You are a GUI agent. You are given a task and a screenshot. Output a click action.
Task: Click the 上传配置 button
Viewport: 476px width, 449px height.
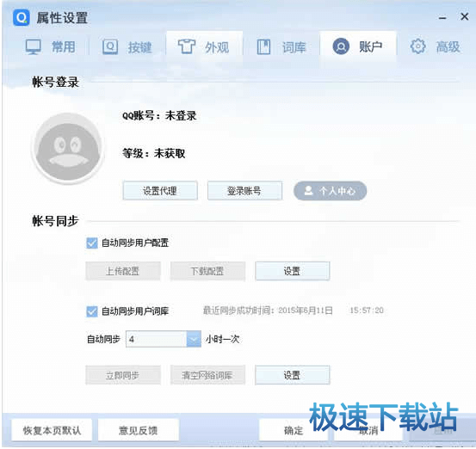click(123, 271)
